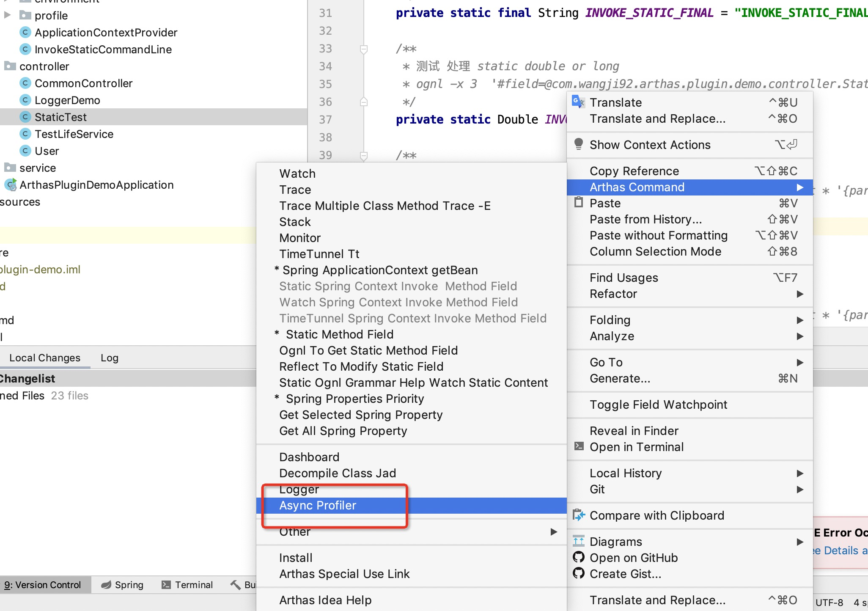Click the Compare with Clipboard icon
The height and width of the screenshot is (611, 868).
pyautogui.click(x=578, y=515)
